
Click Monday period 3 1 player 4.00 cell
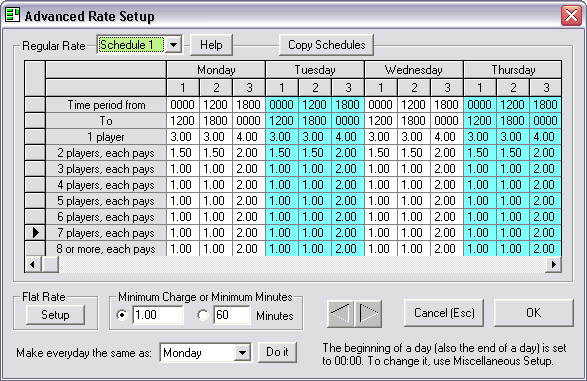[x=249, y=137]
